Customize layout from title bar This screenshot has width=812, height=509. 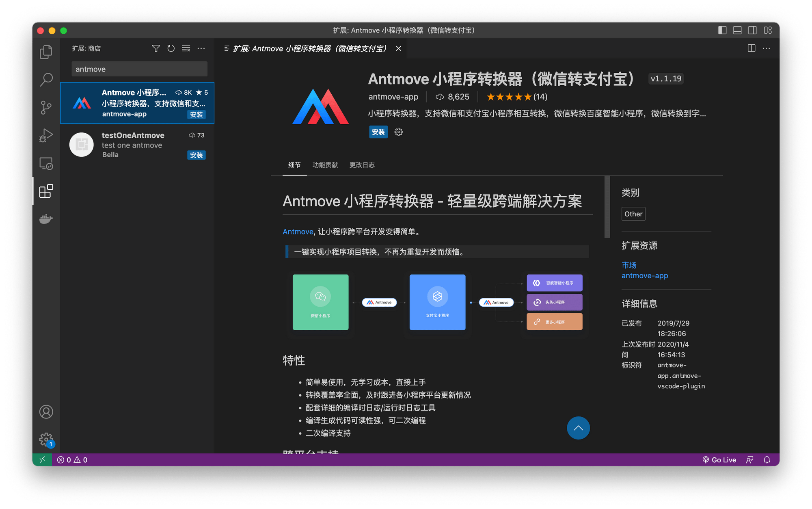click(x=767, y=30)
